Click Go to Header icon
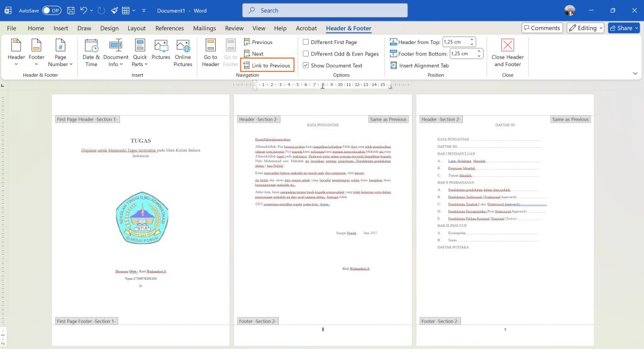 pos(211,46)
